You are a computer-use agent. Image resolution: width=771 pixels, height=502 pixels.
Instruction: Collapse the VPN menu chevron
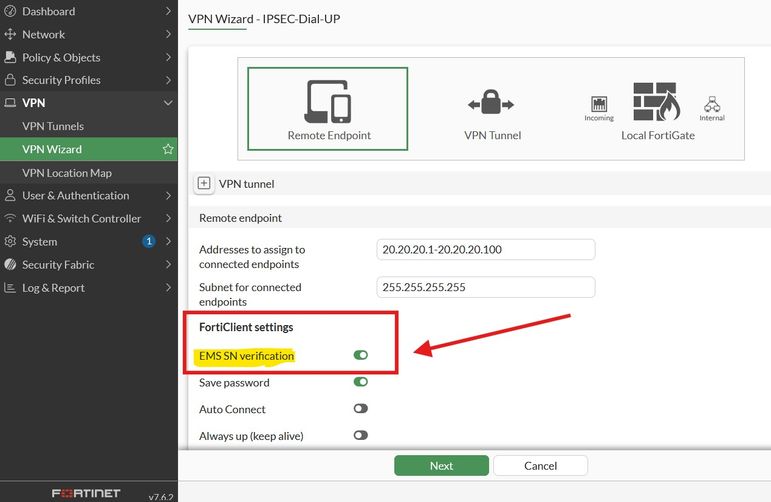click(168, 103)
